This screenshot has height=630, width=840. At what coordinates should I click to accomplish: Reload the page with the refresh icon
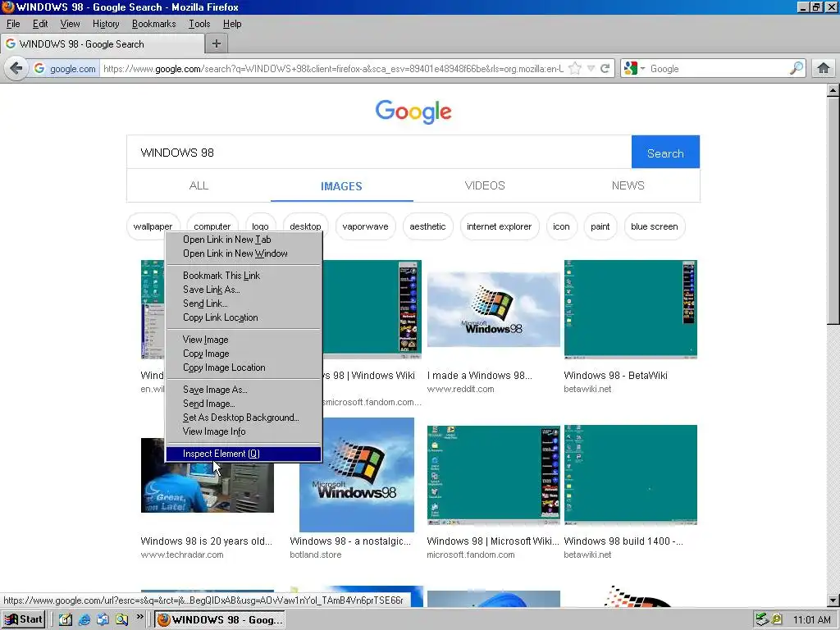(x=605, y=69)
